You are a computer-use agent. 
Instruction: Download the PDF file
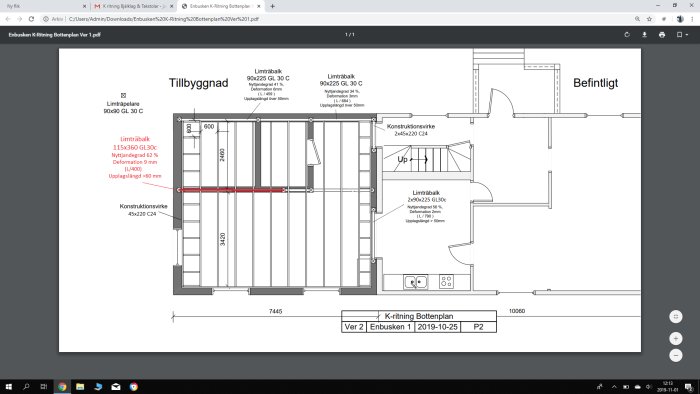[x=644, y=35]
